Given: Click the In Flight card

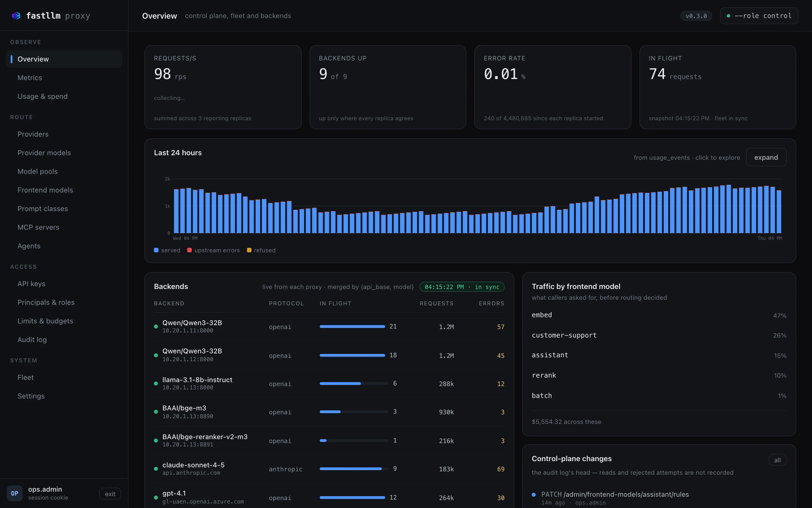Looking at the screenshot, I should click(718, 87).
